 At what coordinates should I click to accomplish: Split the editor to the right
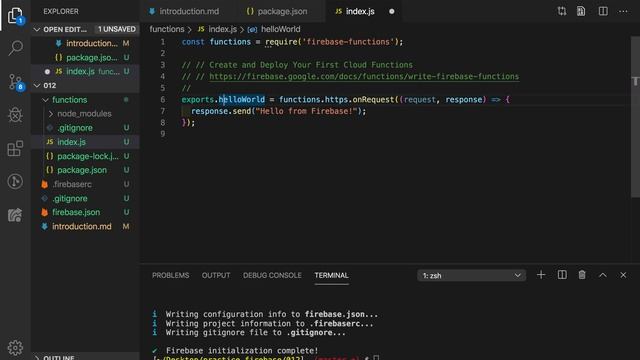603,11
